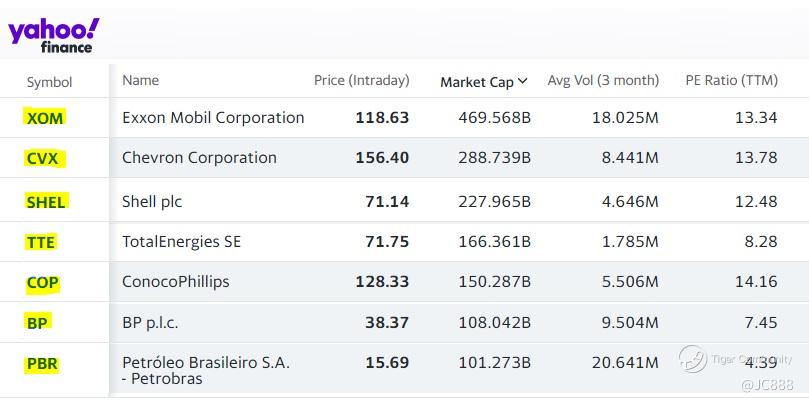Viewport: 809px width, 404px height.
Task: Sort by Avg Vol (3 month) header
Action: (x=603, y=80)
